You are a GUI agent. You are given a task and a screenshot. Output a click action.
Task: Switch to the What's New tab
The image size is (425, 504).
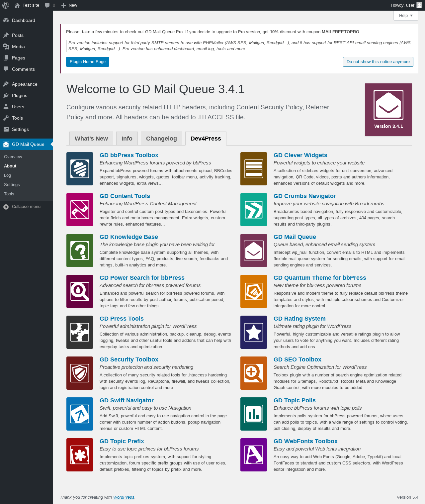coord(91,139)
